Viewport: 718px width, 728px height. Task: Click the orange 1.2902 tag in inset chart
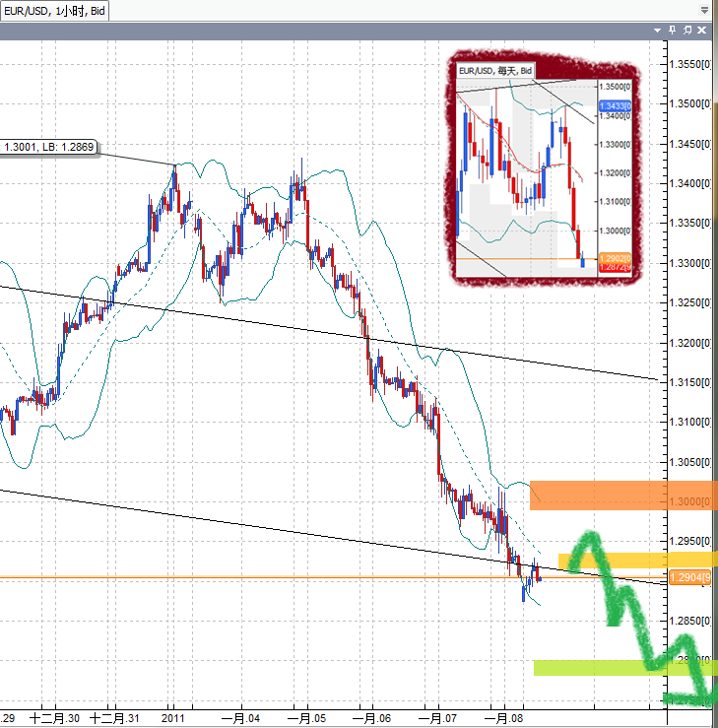(615, 258)
